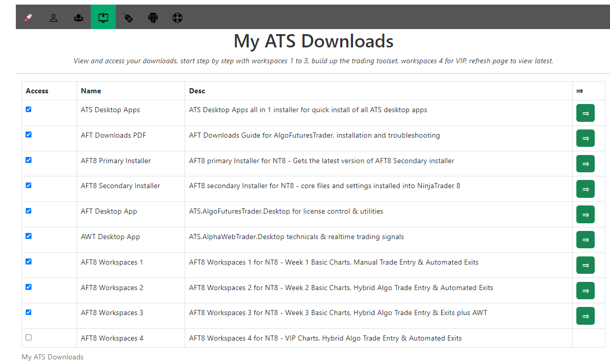Click the AFT Downloads Guide description text

click(x=314, y=135)
